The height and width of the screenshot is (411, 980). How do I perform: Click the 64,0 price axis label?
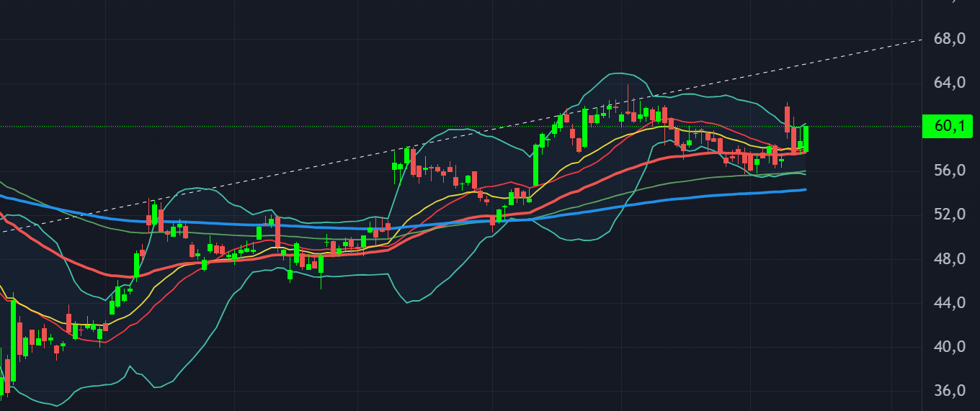click(x=949, y=83)
